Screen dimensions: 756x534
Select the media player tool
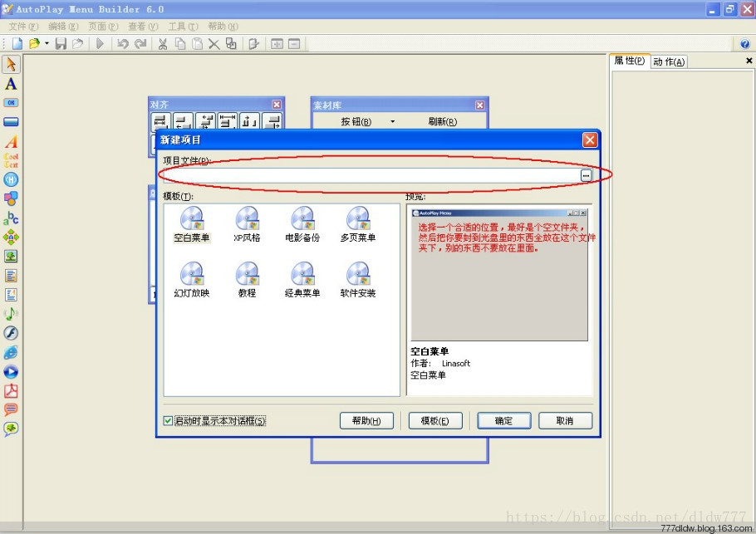click(11, 371)
